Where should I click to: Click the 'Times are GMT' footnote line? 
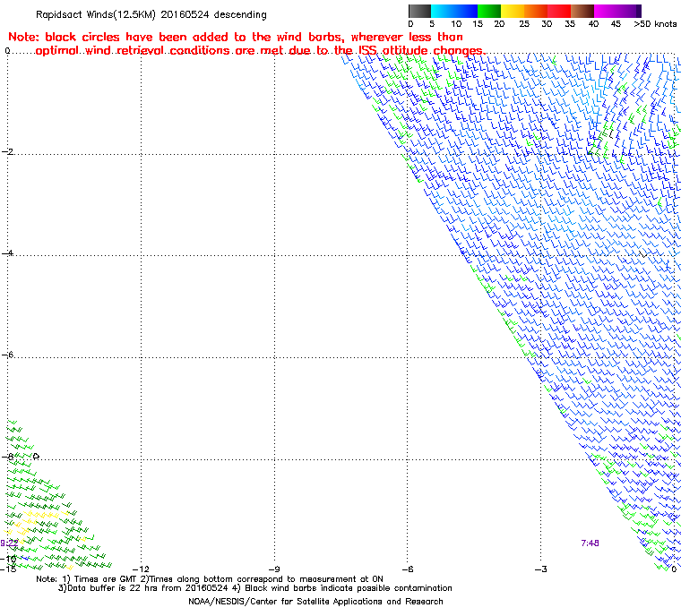tap(210, 578)
